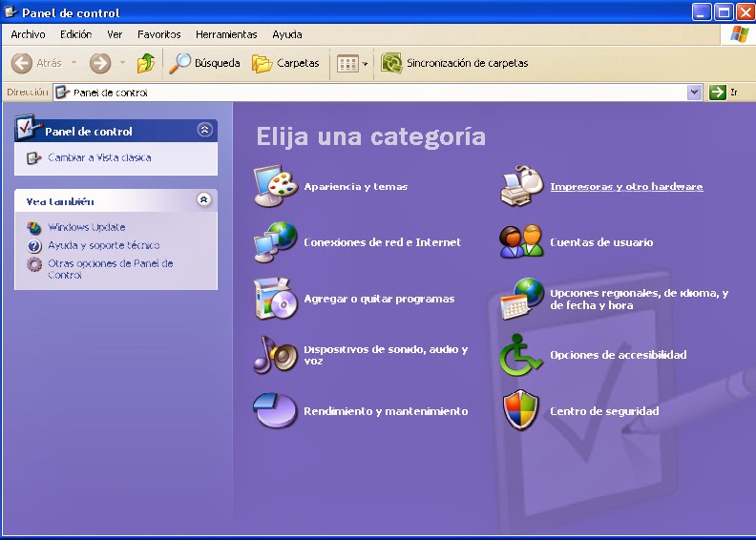The height and width of the screenshot is (540, 756).
Task: Open the Windows Update link
Action: 87,227
